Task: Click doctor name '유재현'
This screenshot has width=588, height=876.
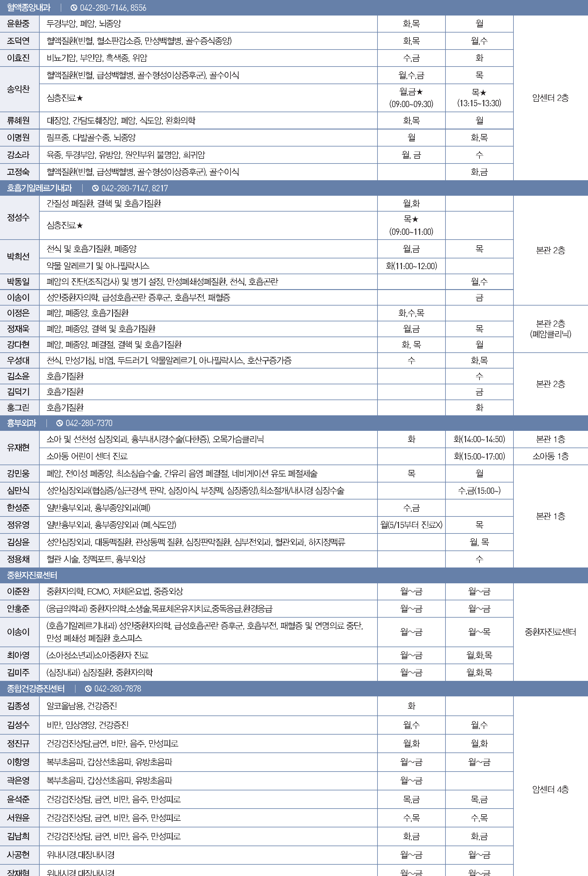Action: [x=18, y=448]
